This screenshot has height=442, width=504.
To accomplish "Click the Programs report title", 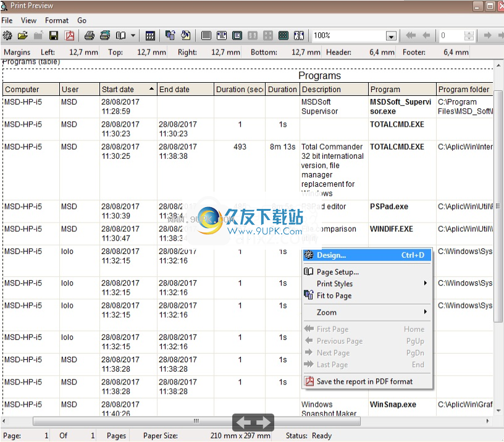I will (x=319, y=75).
